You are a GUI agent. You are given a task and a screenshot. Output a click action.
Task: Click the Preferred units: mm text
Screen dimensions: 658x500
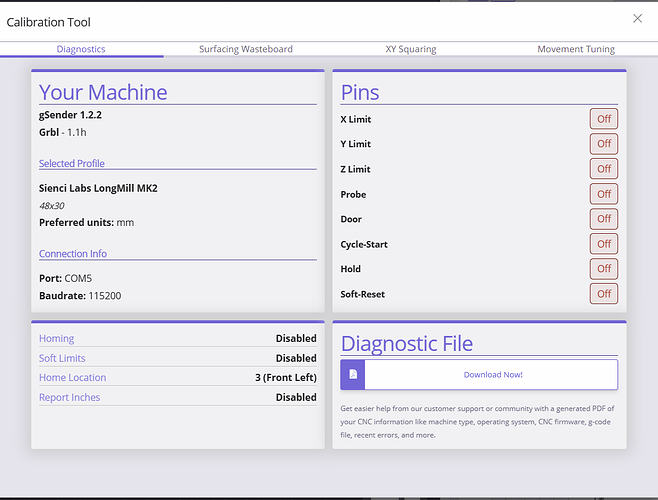click(x=86, y=223)
